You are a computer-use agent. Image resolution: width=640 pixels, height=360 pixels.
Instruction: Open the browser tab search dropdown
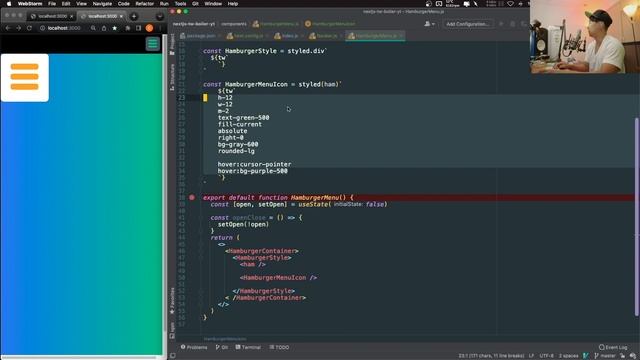click(160, 16)
